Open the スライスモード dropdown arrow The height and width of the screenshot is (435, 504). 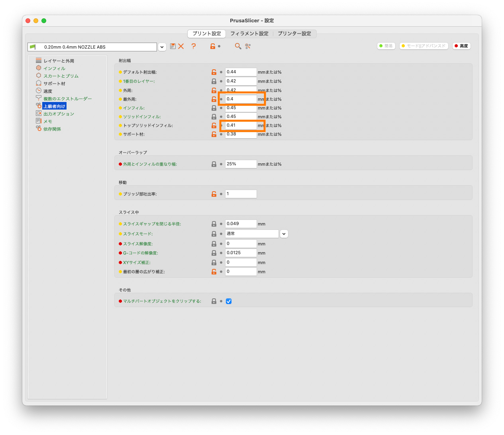coord(284,234)
